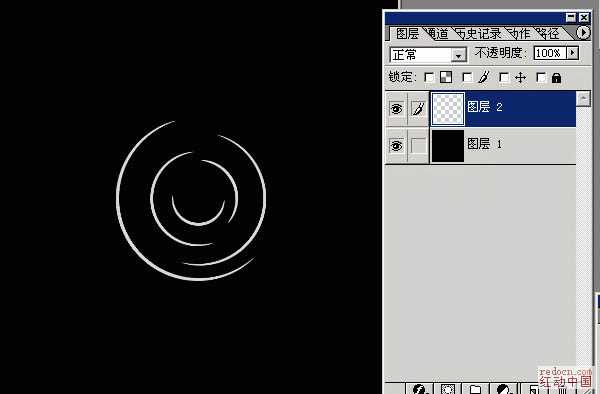Enable the lock transparent pixels checkbox

tap(429, 78)
